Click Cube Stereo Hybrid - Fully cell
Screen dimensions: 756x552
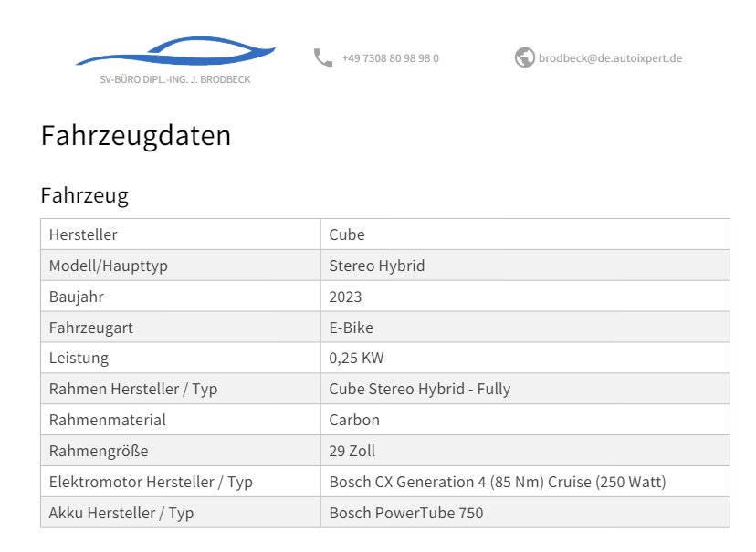pos(525,389)
